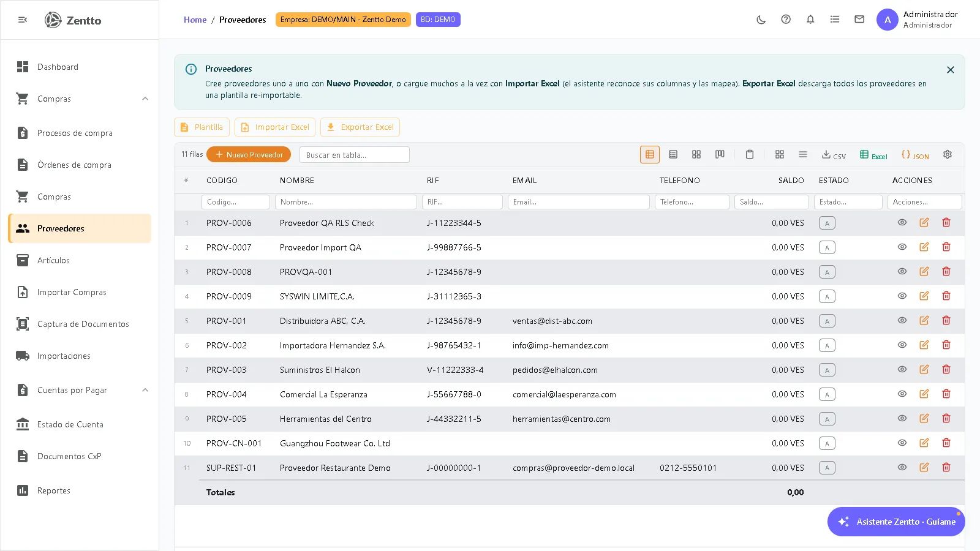Image resolution: width=980 pixels, height=551 pixels.
Task: View SYSWIN LIMITE,C.A. via eye icon
Action: point(902,296)
